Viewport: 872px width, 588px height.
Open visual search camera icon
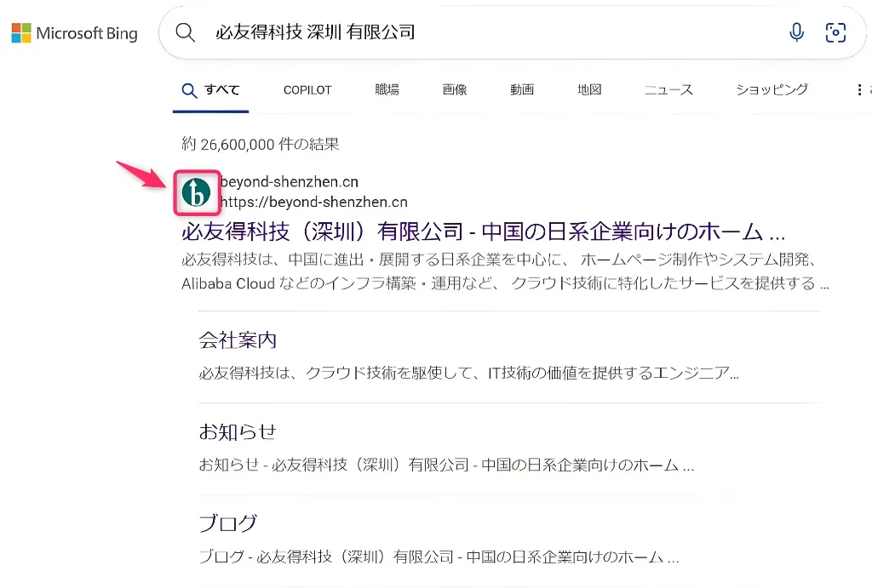tap(836, 32)
